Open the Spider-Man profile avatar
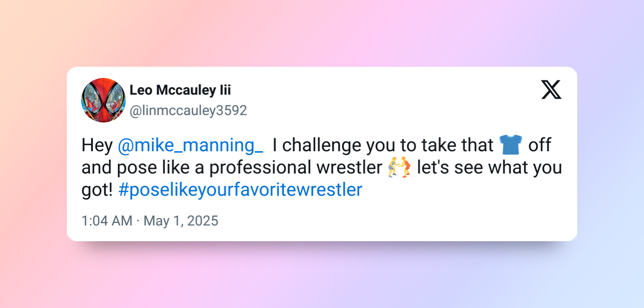Screen dimensions: 644x308 (x=103, y=100)
